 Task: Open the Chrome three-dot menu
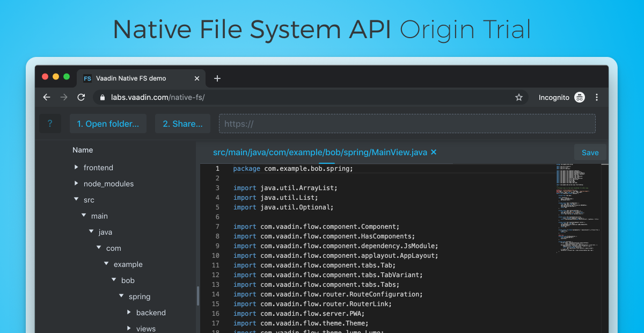[x=597, y=97]
